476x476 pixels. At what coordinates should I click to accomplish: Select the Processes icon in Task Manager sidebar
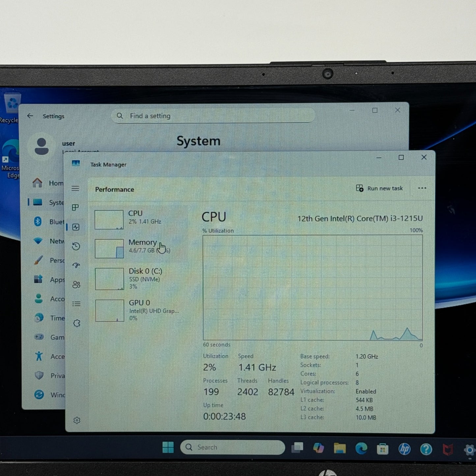coord(76,208)
